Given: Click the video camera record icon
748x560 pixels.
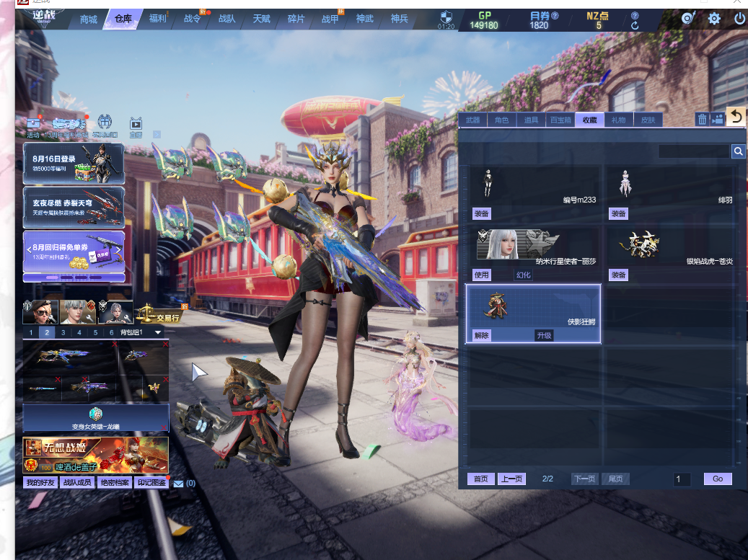Looking at the screenshot, I should pos(718,119).
